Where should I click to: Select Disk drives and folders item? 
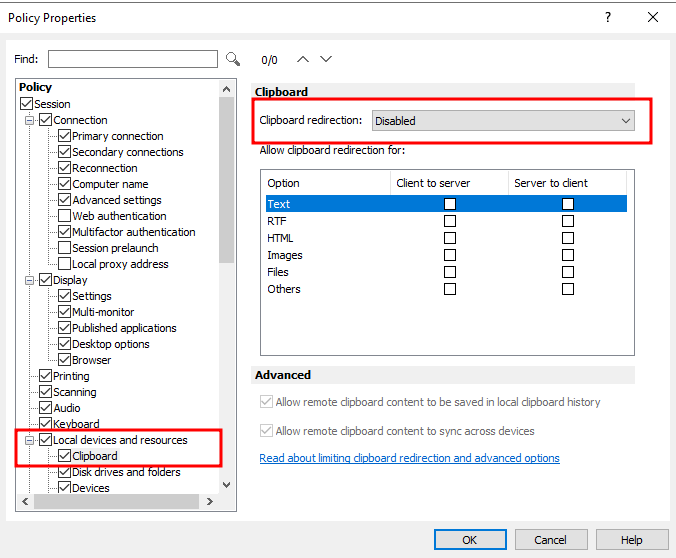127,472
